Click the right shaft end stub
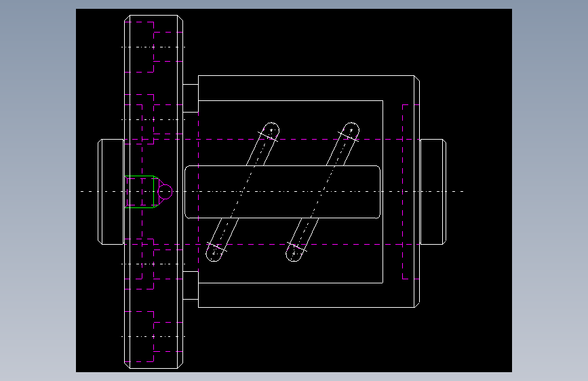This screenshot has height=381, width=588. tap(433, 192)
